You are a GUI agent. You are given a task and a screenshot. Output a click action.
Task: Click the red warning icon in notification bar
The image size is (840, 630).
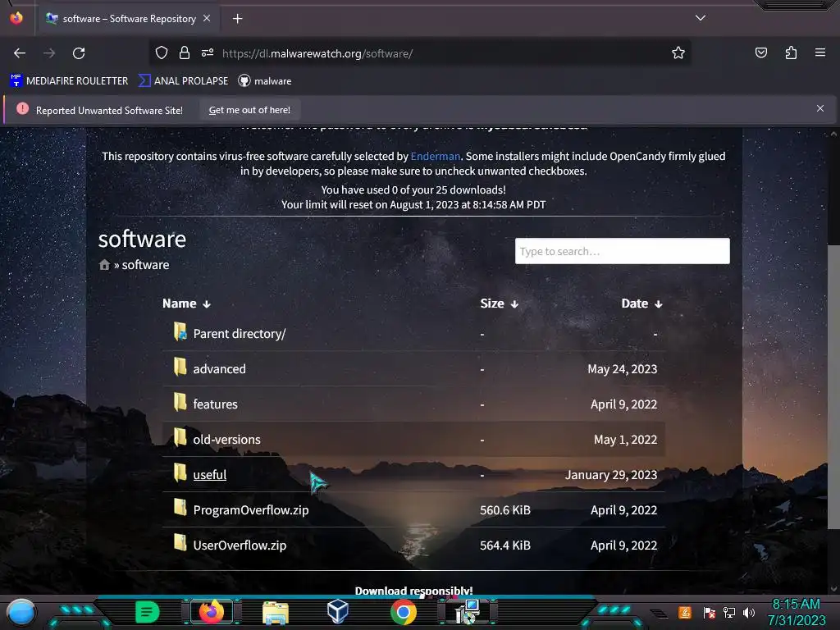(x=22, y=109)
